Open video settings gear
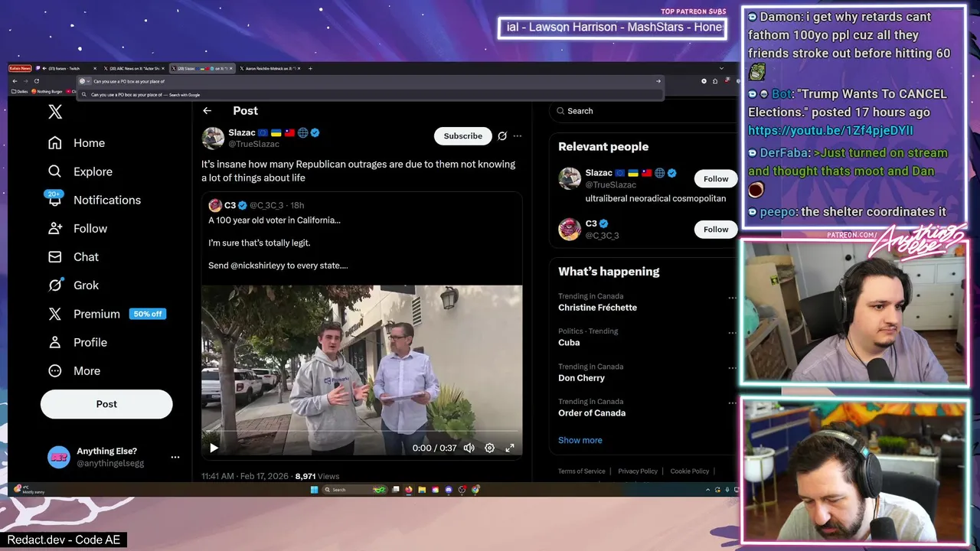The image size is (980, 551). (489, 448)
